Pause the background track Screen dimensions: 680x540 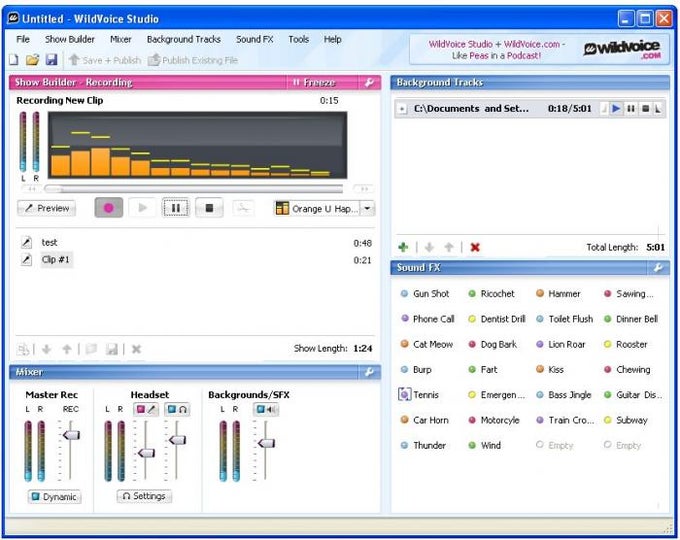tap(631, 108)
